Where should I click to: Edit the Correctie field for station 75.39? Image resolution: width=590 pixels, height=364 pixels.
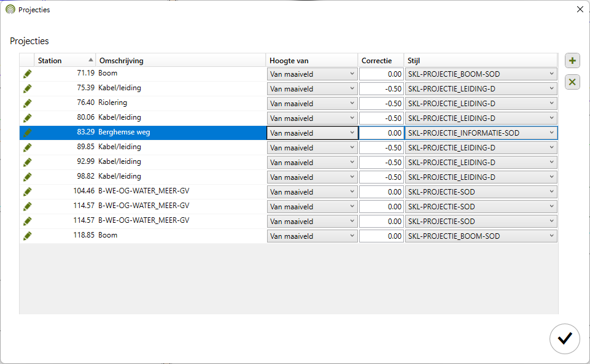[x=381, y=89]
